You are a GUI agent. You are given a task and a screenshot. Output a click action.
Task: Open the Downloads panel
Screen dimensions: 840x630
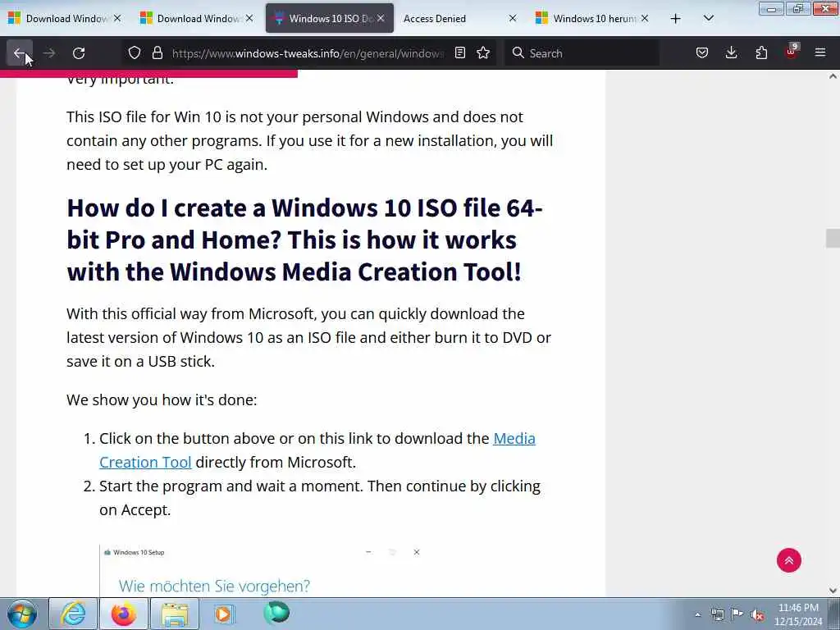[731, 53]
